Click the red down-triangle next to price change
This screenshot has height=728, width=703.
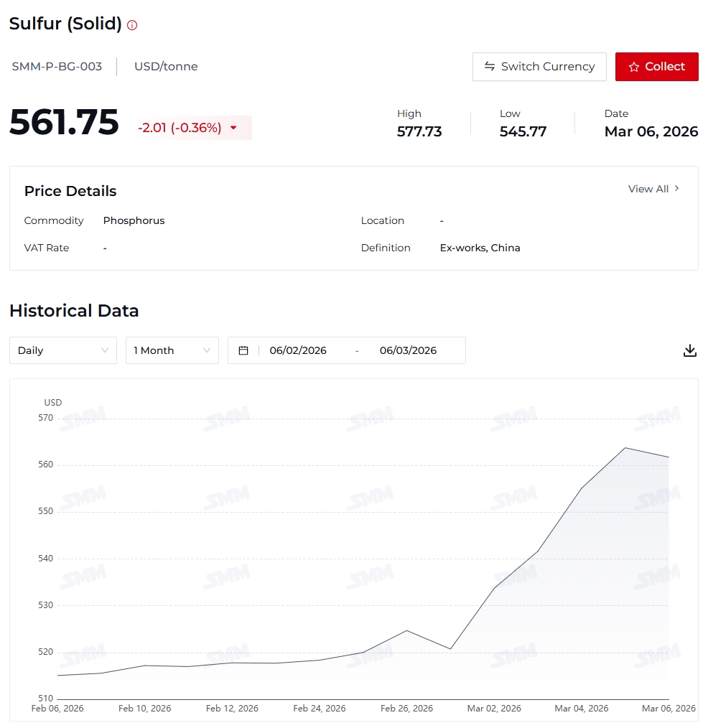[233, 128]
